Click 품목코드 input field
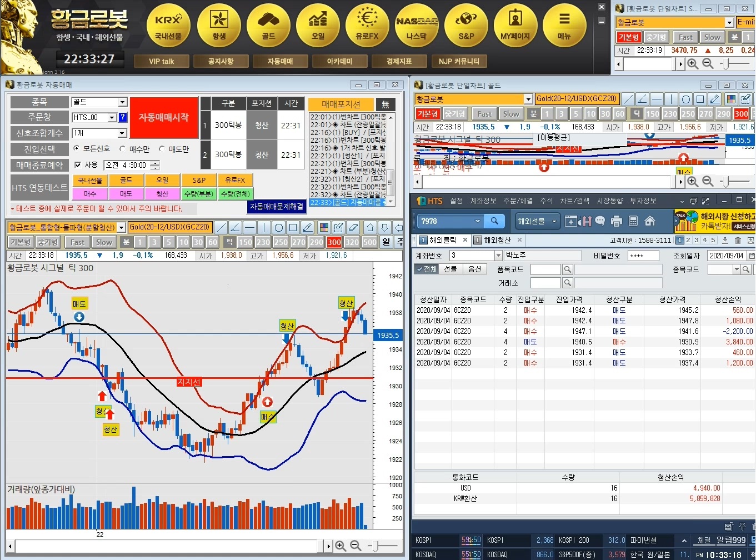Image resolution: width=756 pixels, height=560 pixels. pyautogui.click(x=545, y=269)
